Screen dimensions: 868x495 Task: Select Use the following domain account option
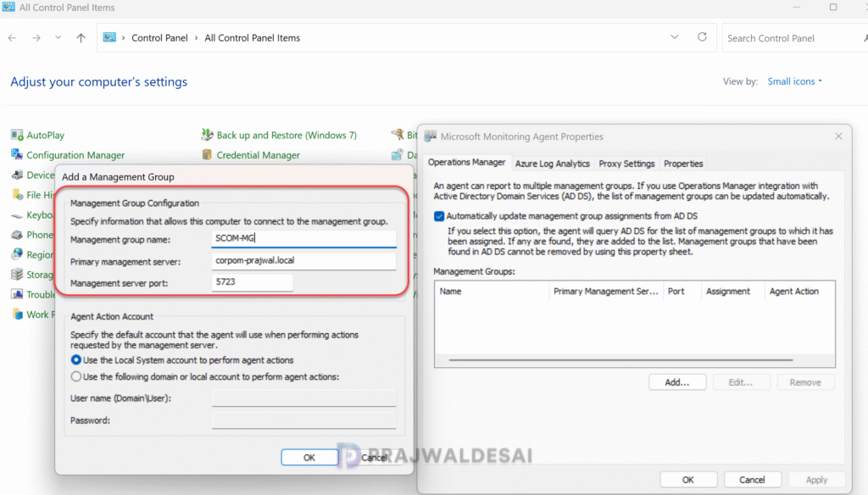pos(76,376)
